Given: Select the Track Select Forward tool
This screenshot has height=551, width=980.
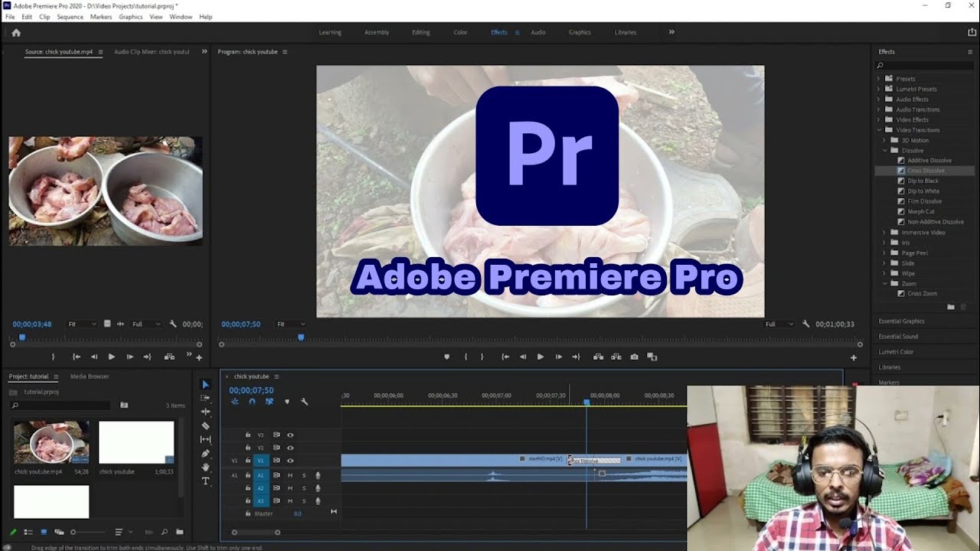Looking at the screenshot, I should (205, 398).
